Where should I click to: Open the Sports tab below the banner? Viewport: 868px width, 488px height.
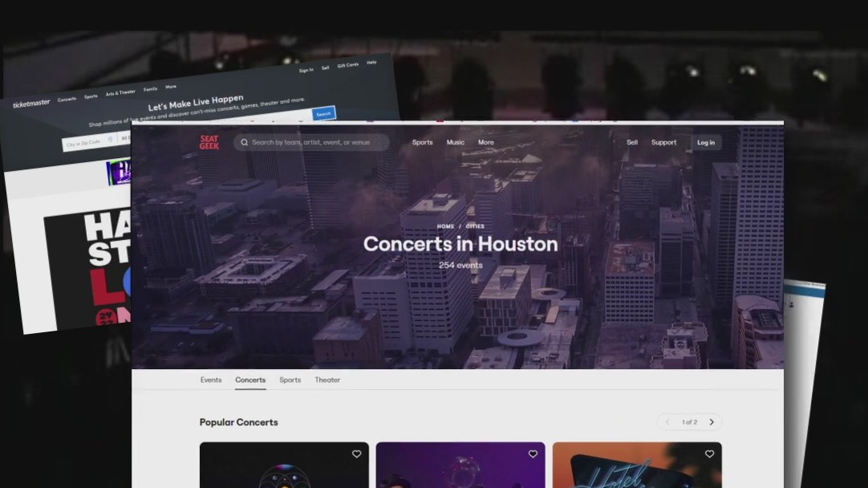(x=290, y=380)
